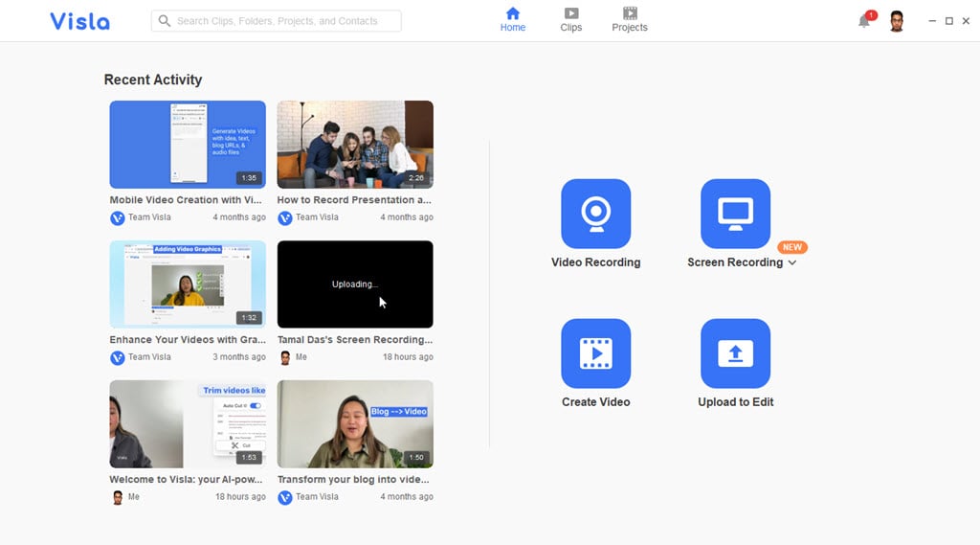Switch to the Projects tab
980x545 pixels.
pyautogui.click(x=630, y=19)
